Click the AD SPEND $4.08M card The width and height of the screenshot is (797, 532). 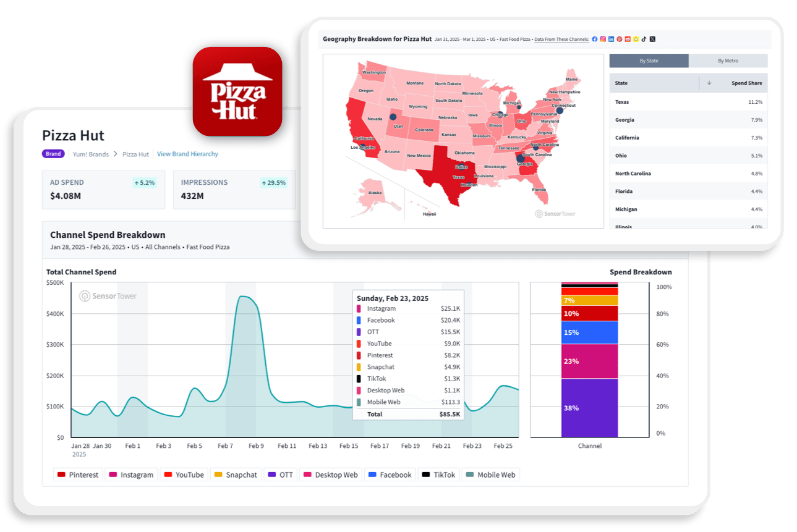pyautogui.click(x=103, y=190)
